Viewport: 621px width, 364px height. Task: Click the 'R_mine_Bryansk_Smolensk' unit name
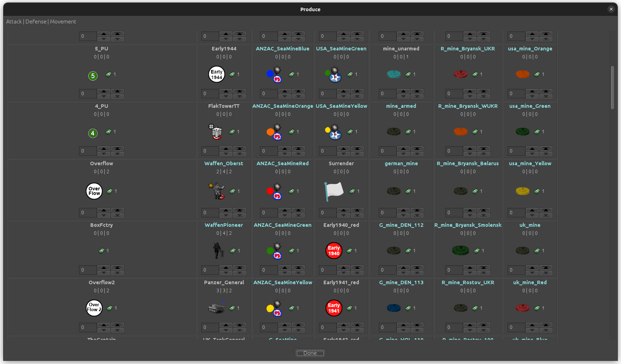coord(468,225)
